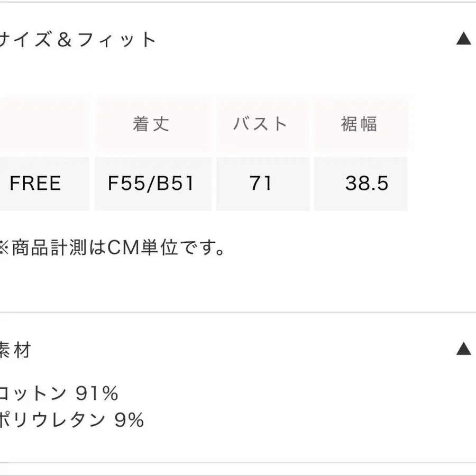Select the F55/B51 length value
The image size is (476, 476).
point(151,184)
